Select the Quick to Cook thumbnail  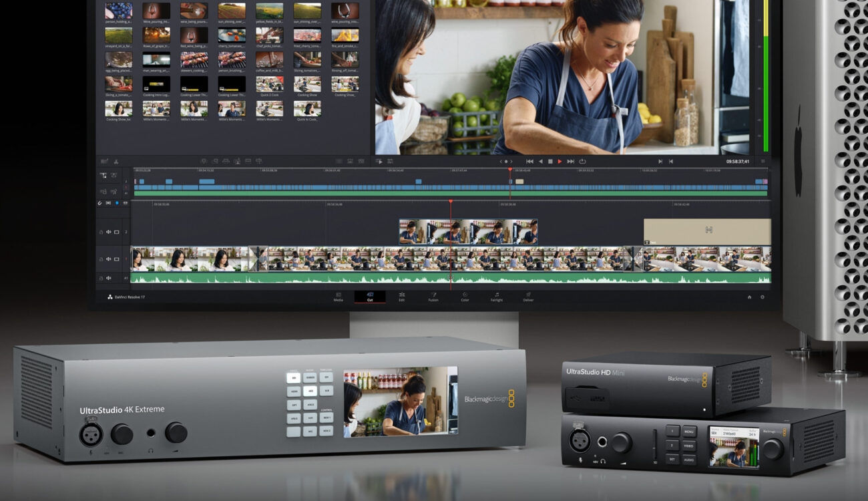tap(307, 108)
